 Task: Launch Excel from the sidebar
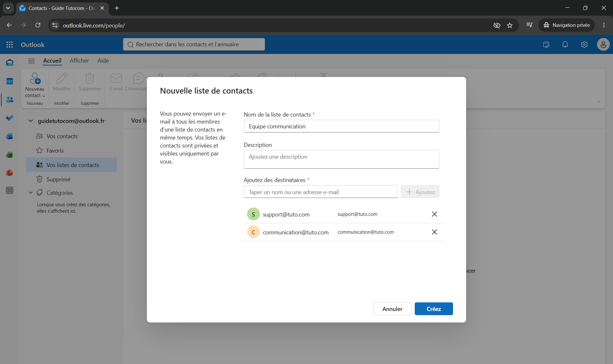pos(10,155)
